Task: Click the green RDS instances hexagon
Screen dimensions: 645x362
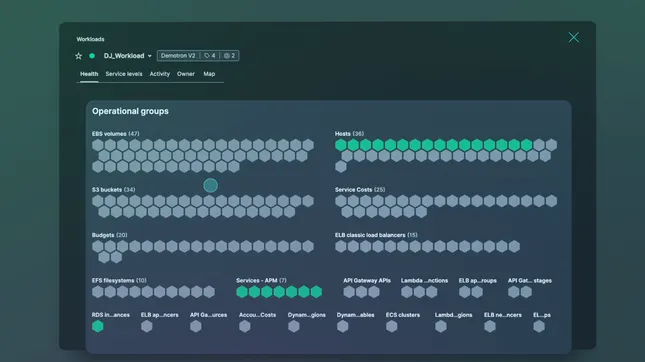Action: (98, 326)
